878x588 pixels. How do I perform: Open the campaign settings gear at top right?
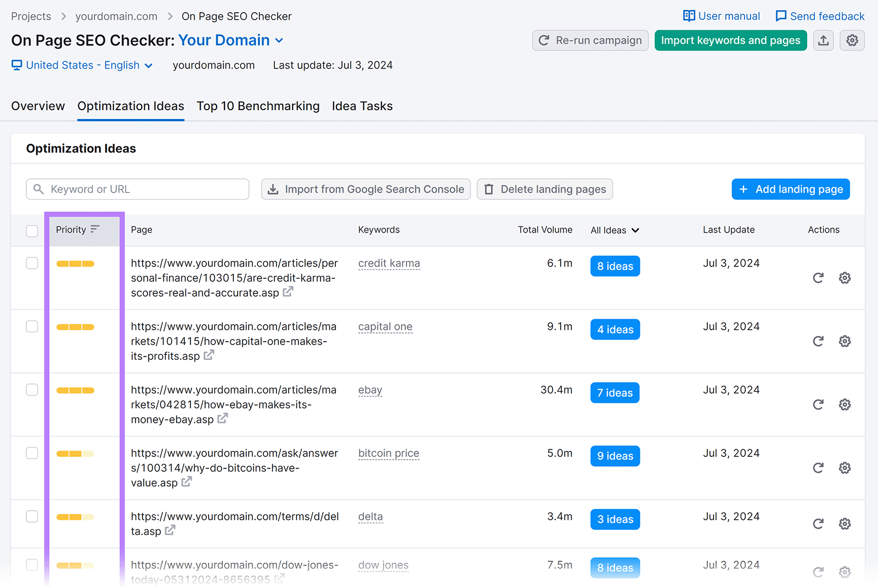click(x=852, y=40)
